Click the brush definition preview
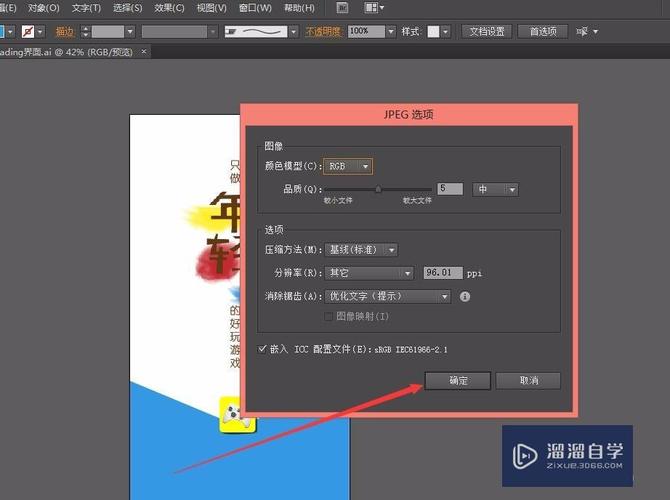This screenshot has width=670, height=500. click(256, 31)
